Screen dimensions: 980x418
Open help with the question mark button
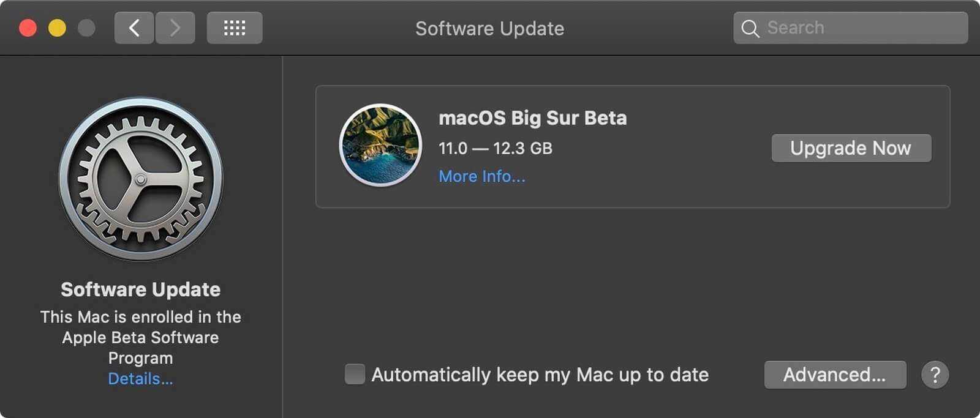(x=935, y=375)
